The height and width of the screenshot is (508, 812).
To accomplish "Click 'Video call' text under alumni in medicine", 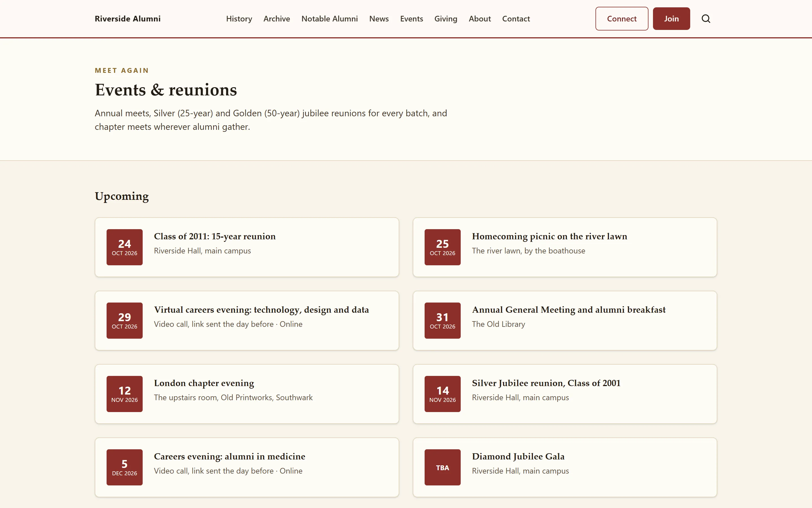I will pos(228,471).
